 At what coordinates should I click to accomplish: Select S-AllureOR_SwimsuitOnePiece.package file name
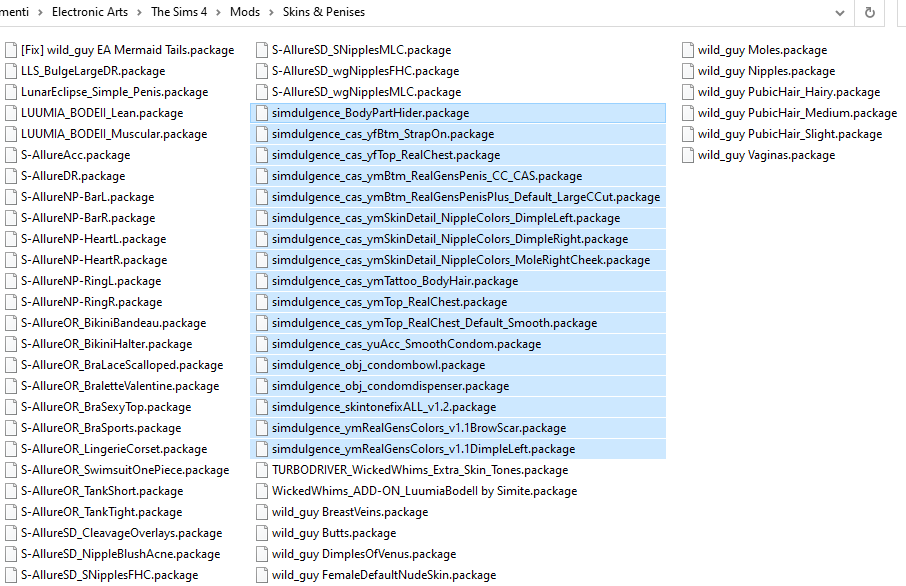pos(125,470)
